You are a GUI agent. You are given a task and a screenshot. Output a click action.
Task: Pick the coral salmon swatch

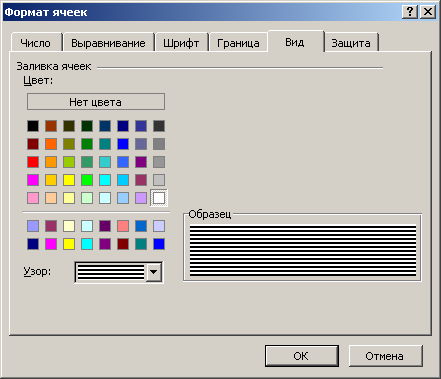pyautogui.click(x=123, y=226)
